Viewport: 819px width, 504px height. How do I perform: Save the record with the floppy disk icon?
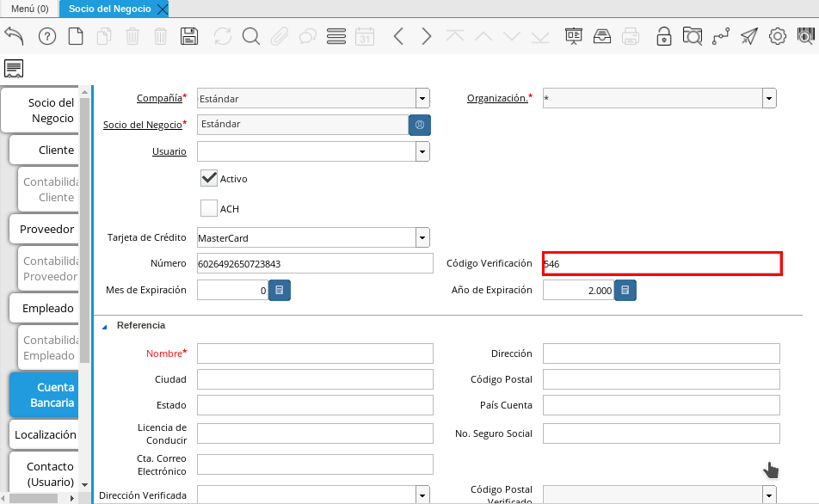[189, 36]
